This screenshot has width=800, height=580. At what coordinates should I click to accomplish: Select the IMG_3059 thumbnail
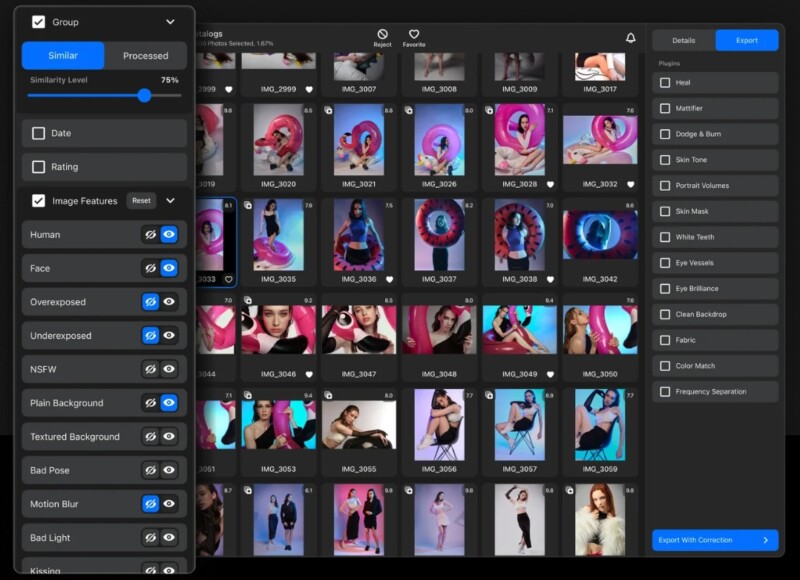[600, 425]
